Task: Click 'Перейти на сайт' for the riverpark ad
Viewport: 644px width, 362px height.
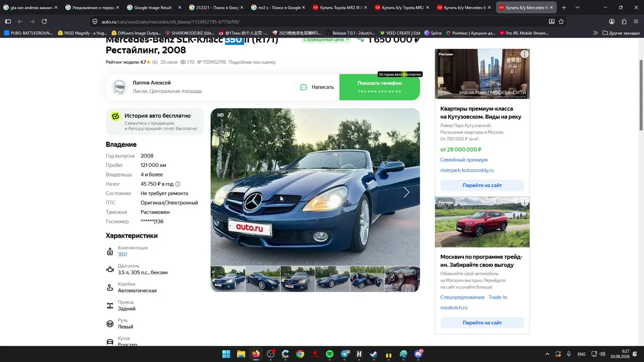Action: 482,185
